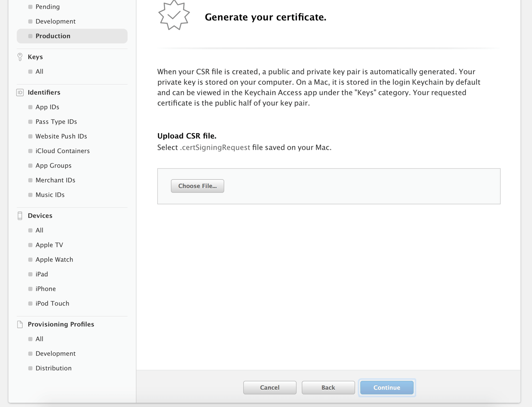
Task: Open Pending certificates in sidebar
Action: point(48,7)
